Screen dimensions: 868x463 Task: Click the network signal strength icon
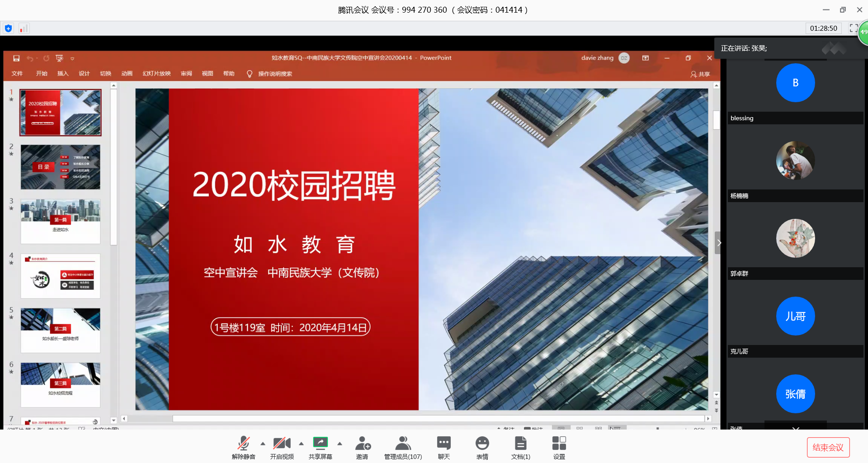click(24, 28)
